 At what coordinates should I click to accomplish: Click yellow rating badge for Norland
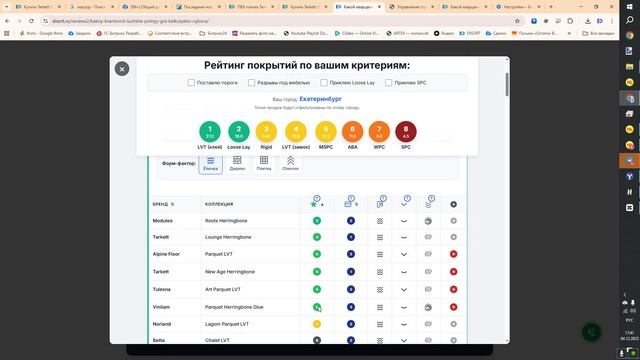click(x=317, y=324)
